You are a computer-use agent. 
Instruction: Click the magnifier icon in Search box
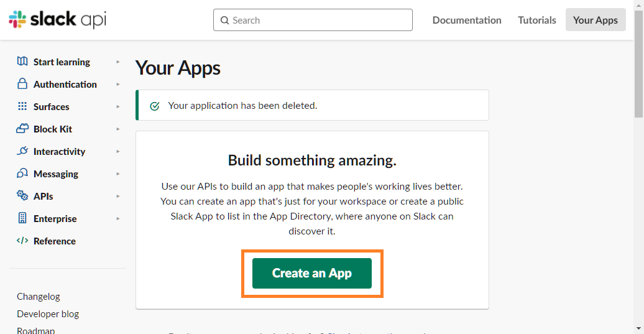224,20
